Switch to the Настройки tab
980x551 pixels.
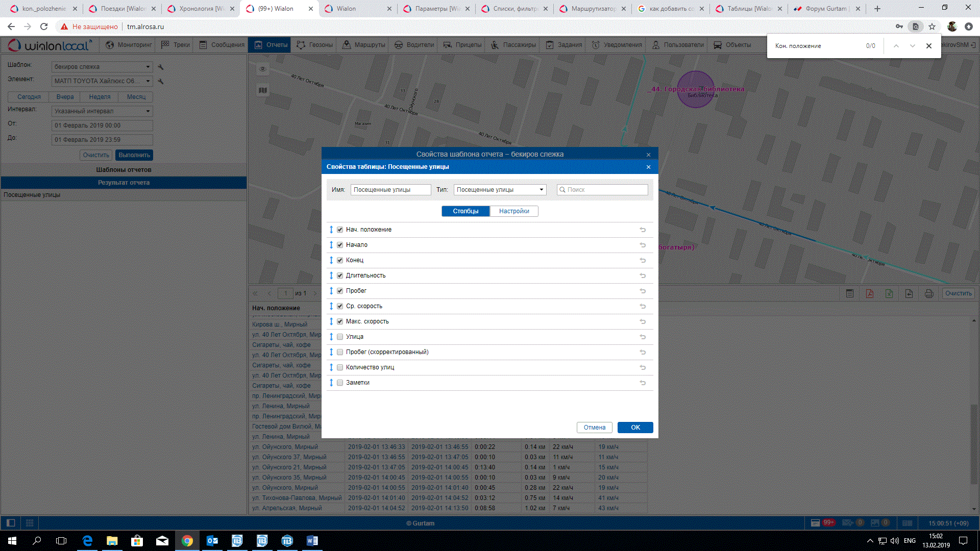tap(513, 211)
